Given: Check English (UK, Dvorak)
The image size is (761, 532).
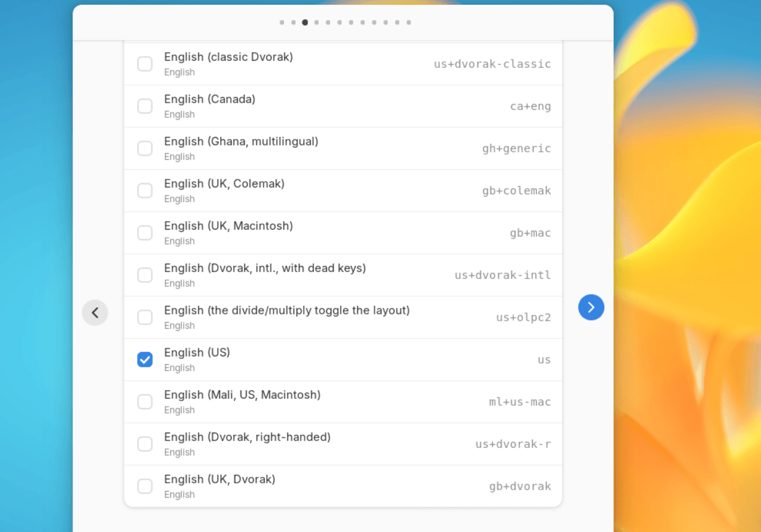Looking at the screenshot, I should pyautogui.click(x=145, y=486).
